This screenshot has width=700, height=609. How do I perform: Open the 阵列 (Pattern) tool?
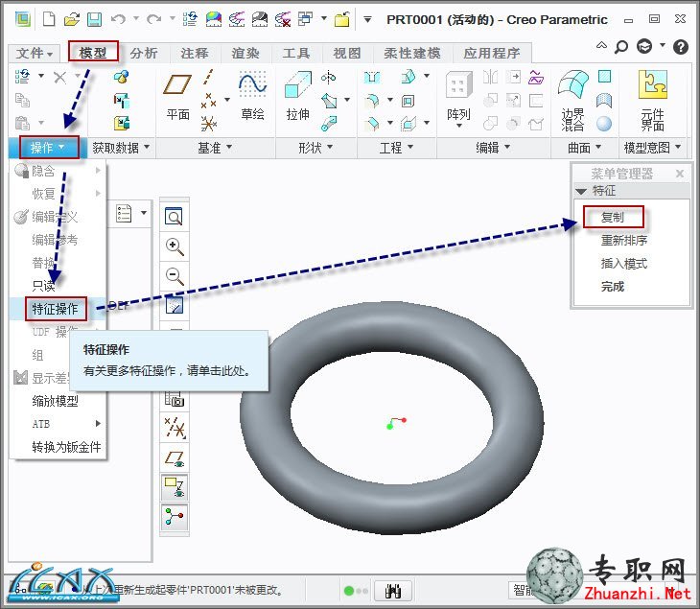pos(458,99)
